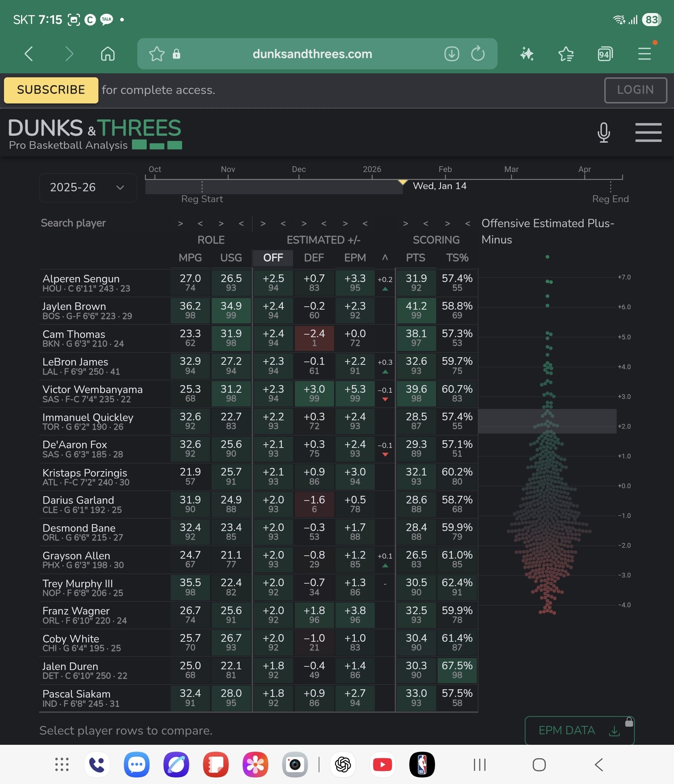Click the '>' filter above MPG

pyautogui.click(x=180, y=224)
